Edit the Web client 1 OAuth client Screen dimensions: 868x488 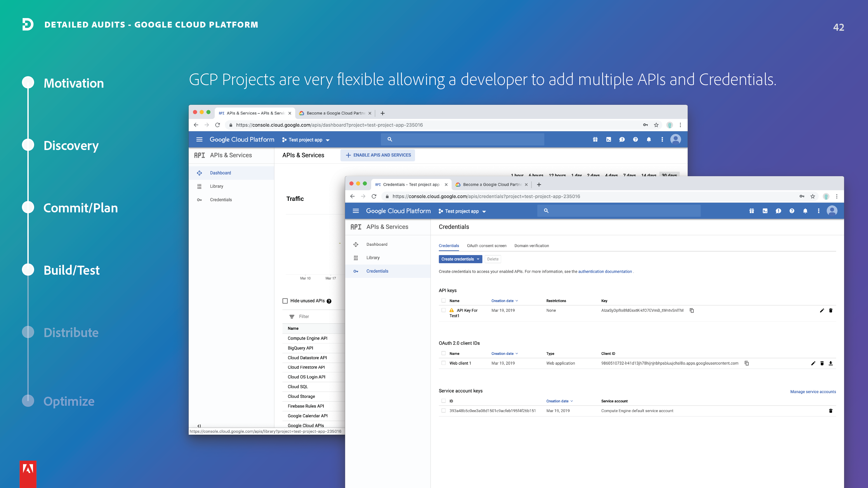point(813,363)
